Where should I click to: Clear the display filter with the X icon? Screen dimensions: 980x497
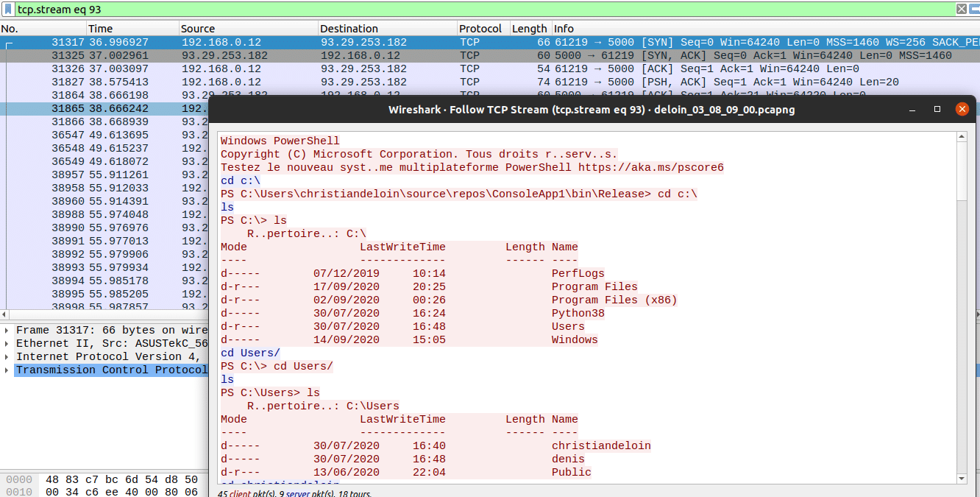click(x=961, y=9)
